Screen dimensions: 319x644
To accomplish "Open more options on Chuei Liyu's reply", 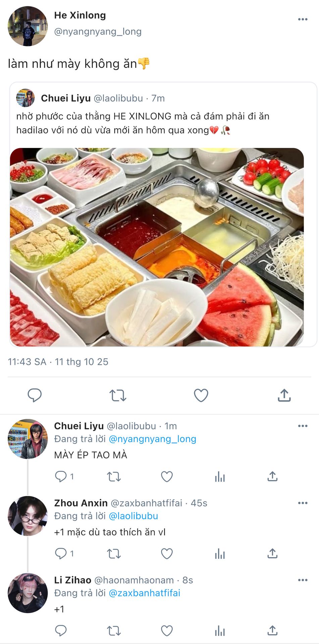I will point(303,426).
